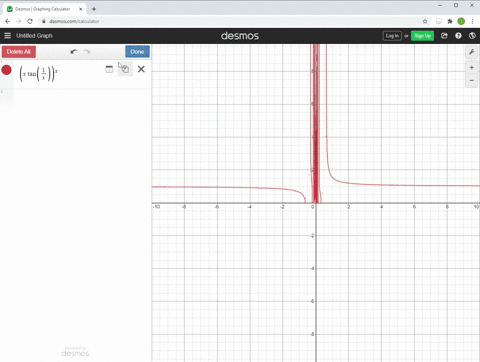
Task: Redo the last action
Action: (87, 52)
